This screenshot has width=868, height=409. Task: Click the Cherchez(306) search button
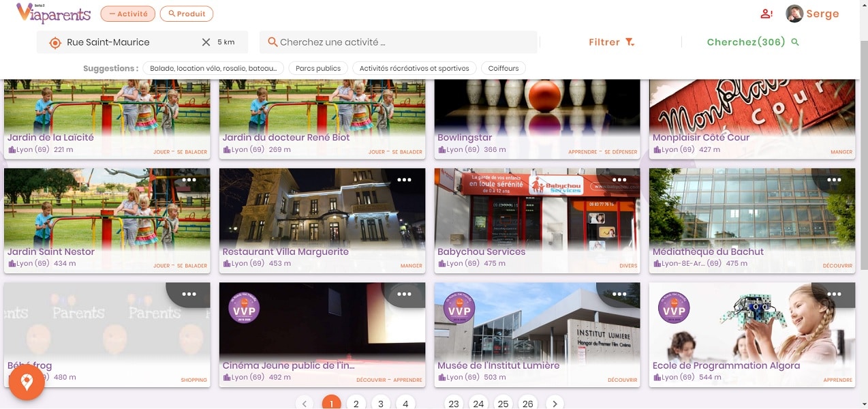click(753, 42)
